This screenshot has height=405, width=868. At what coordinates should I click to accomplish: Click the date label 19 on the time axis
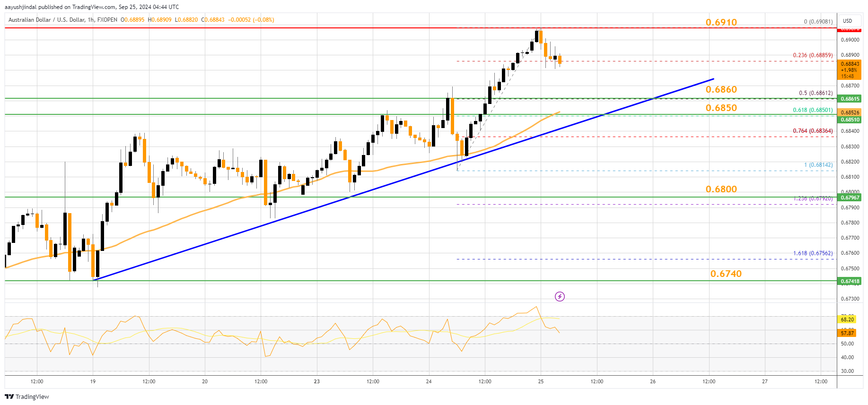click(93, 381)
